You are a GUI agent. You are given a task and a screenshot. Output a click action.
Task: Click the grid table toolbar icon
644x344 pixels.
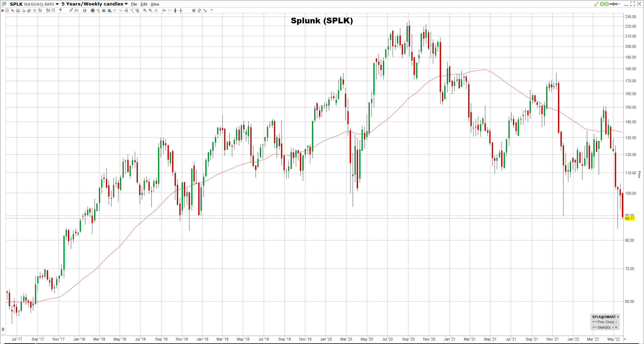tap(18, 10)
